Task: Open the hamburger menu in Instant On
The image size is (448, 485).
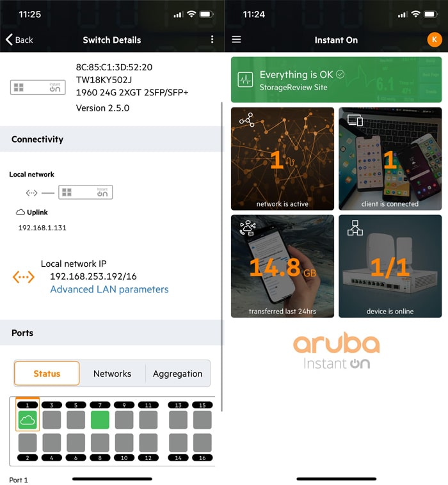Action: coord(236,39)
